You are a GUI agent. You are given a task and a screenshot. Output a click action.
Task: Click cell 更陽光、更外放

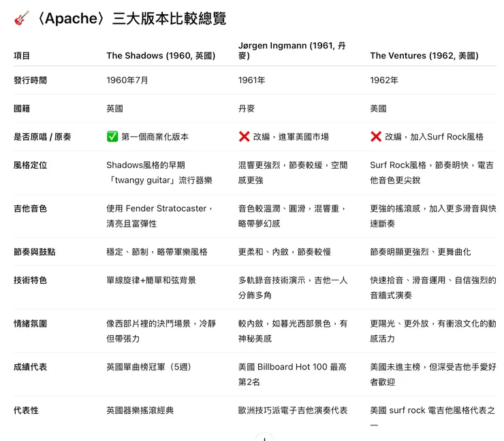click(x=433, y=331)
